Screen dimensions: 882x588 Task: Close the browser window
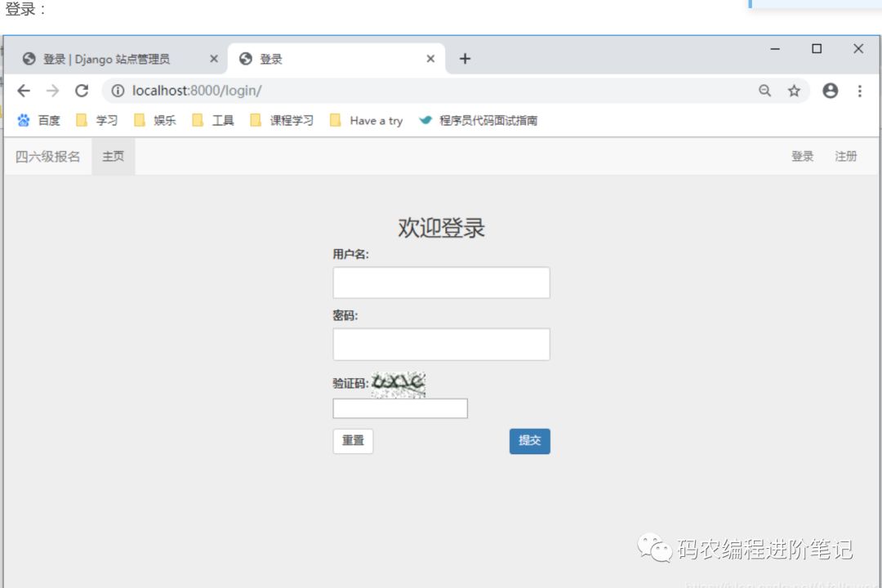[858, 49]
